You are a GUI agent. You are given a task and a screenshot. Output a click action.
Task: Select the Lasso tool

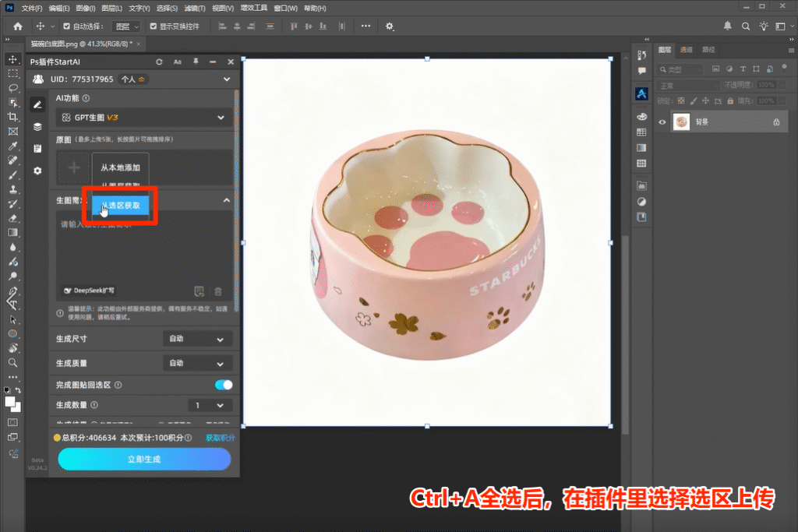[x=12, y=88]
